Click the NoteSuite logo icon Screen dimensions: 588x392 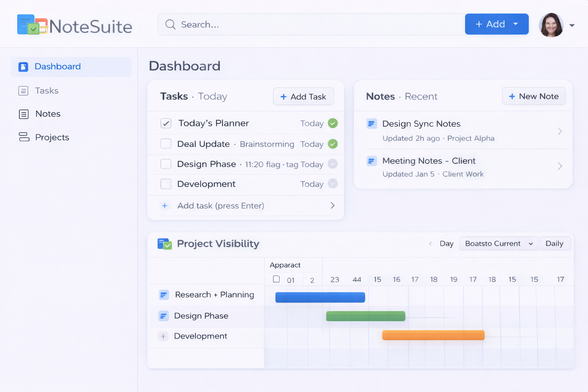[33, 24]
